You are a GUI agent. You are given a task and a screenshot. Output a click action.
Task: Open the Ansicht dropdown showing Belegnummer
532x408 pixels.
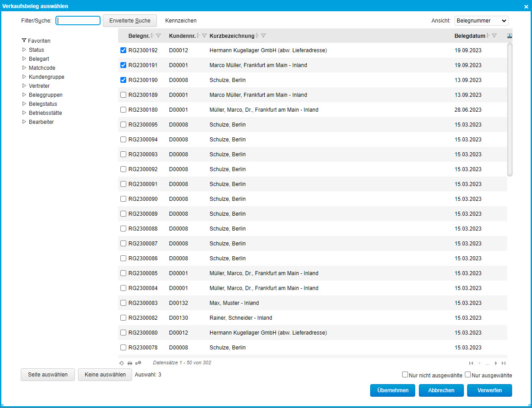(x=481, y=21)
